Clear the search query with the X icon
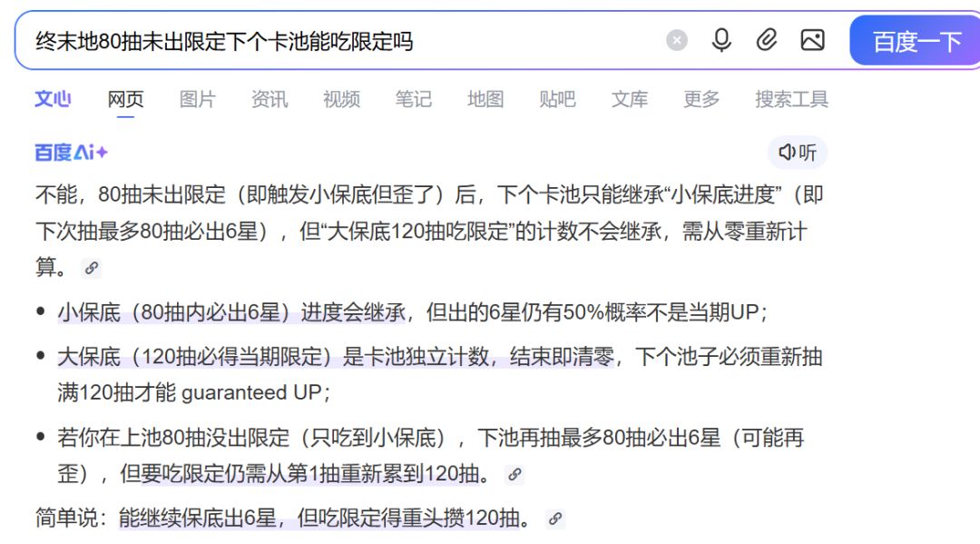The height and width of the screenshot is (544, 980). coord(676,41)
